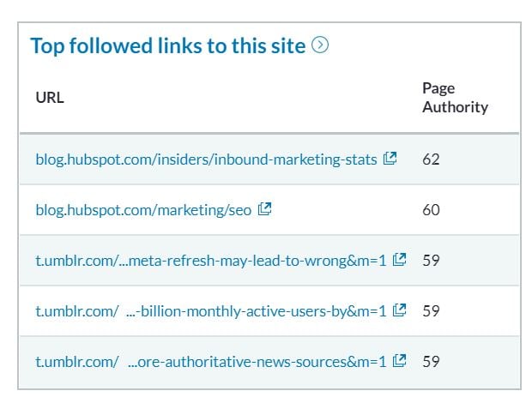Select the 59 score in the authoritative-news-sources row
Image resolution: width=532 pixels, height=409 pixels.
pyautogui.click(x=431, y=361)
